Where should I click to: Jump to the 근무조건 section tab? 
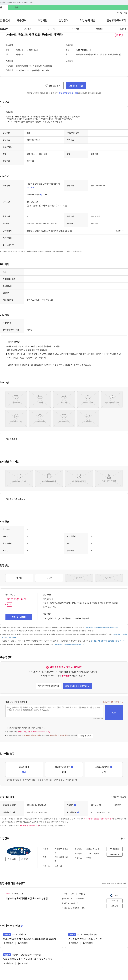coord(27,29)
